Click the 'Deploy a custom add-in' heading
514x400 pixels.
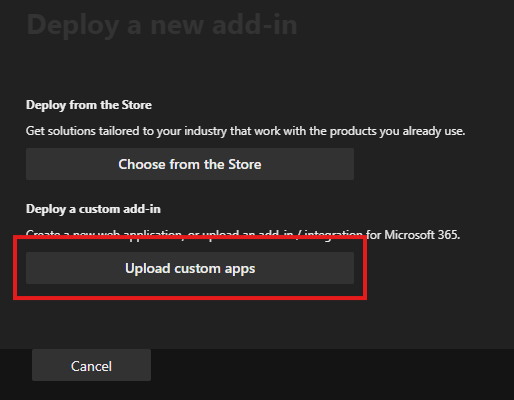(93, 209)
